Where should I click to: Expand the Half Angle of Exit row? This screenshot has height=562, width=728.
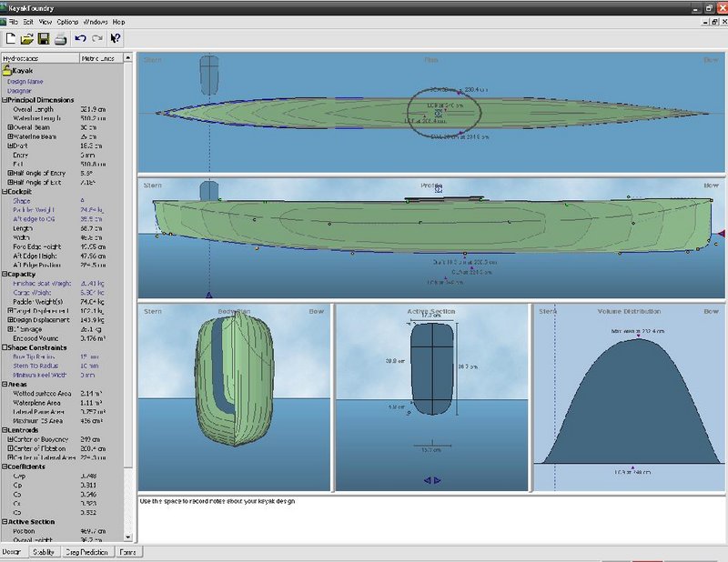point(10,183)
